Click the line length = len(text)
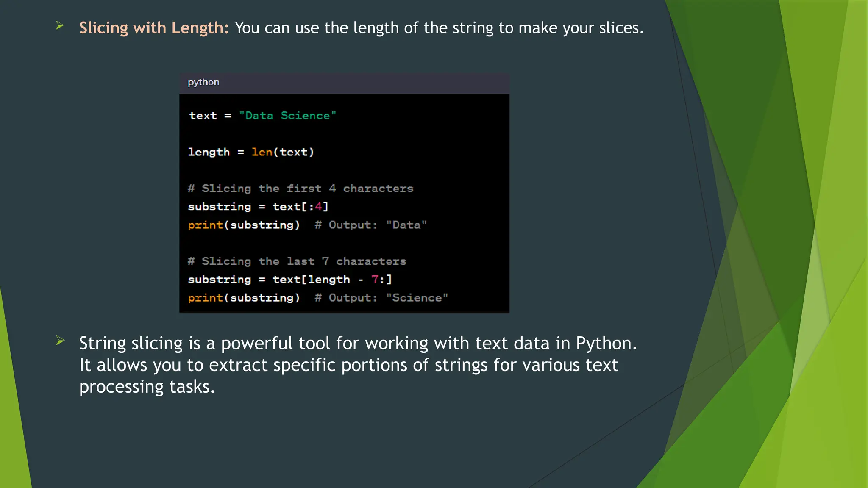The image size is (868, 488). coord(251,152)
